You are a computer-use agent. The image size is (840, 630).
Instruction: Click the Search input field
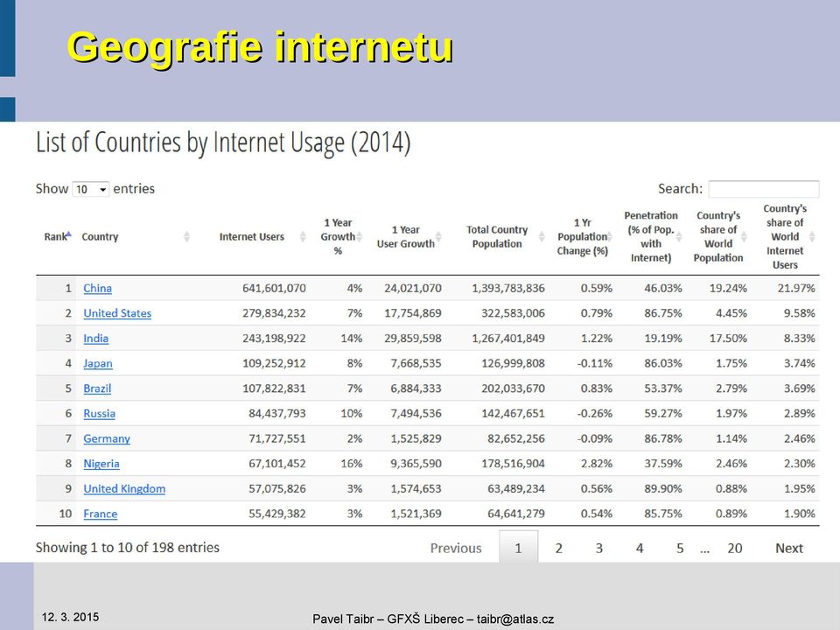(x=763, y=189)
